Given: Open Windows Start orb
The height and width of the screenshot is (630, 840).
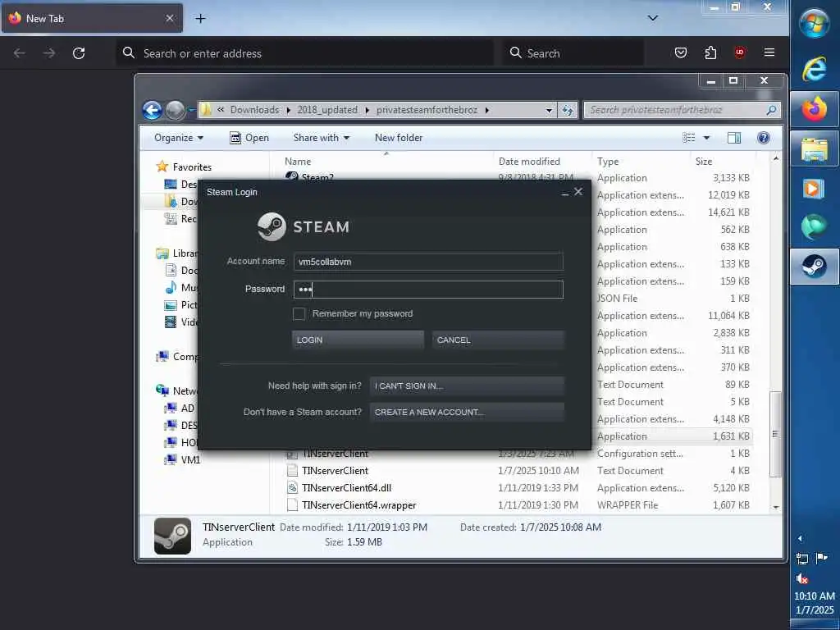Looking at the screenshot, I should (x=815, y=24).
